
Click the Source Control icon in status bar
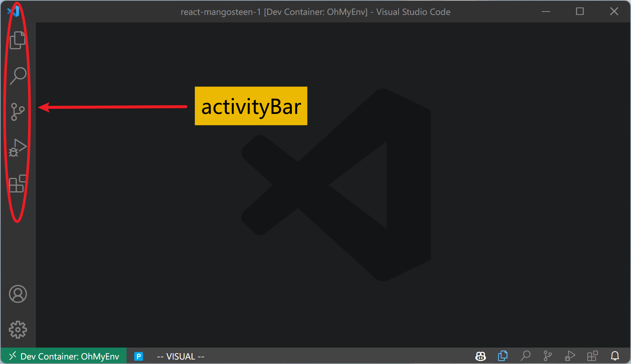coord(547,356)
